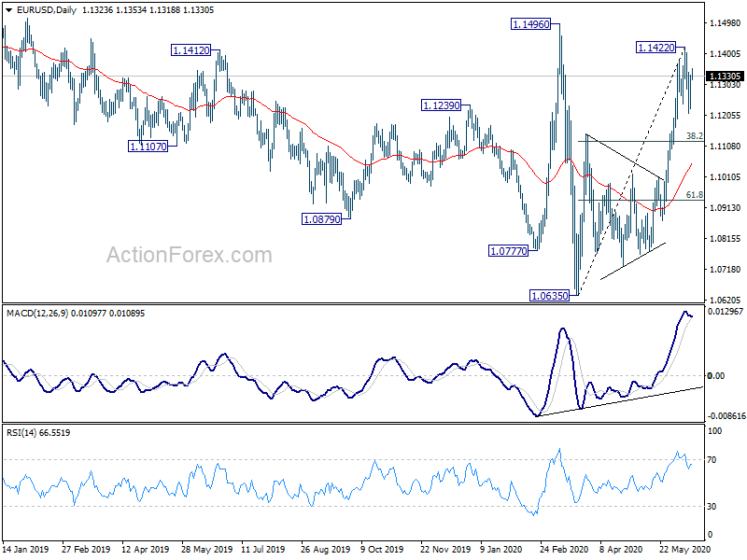The width and height of the screenshot is (747, 560).
Task: Select the EURUSD,Daily chart title text
Action: (46, 10)
